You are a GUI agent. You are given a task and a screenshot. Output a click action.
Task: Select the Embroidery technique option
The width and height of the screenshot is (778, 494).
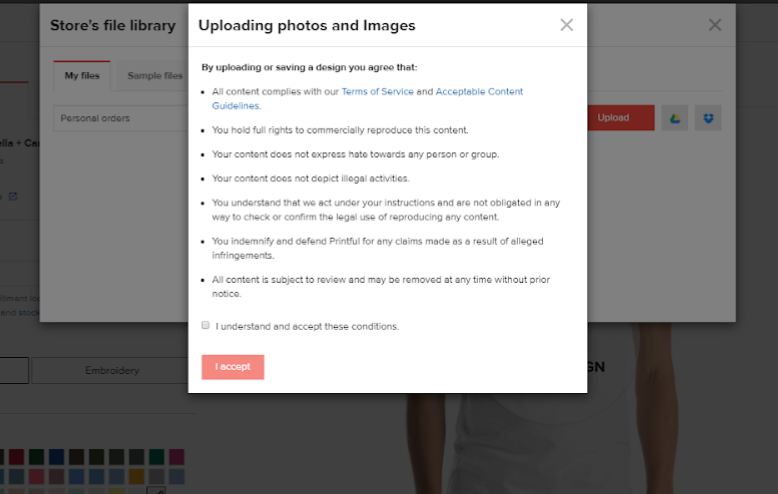pos(112,370)
